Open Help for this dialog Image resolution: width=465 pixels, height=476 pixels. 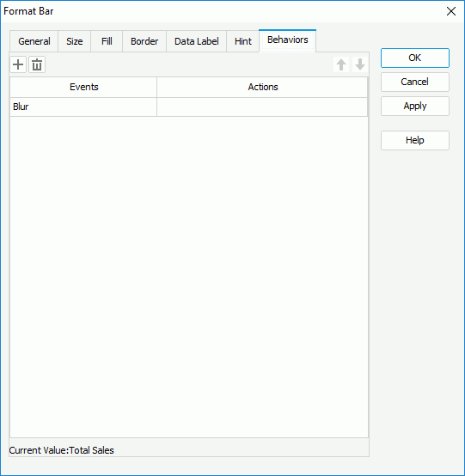point(415,140)
